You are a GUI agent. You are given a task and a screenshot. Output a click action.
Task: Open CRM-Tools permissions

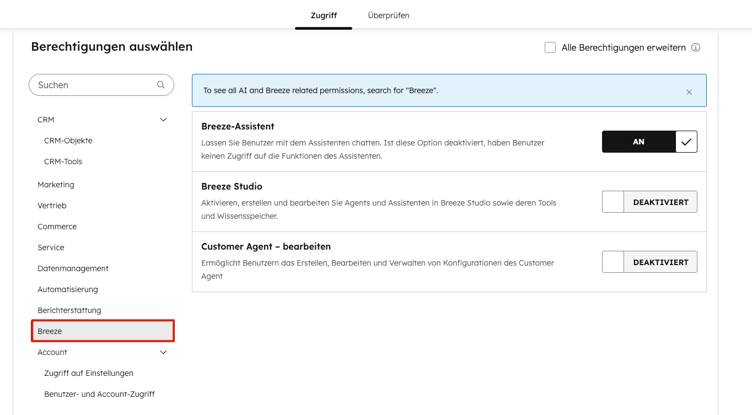click(x=63, y=162)
